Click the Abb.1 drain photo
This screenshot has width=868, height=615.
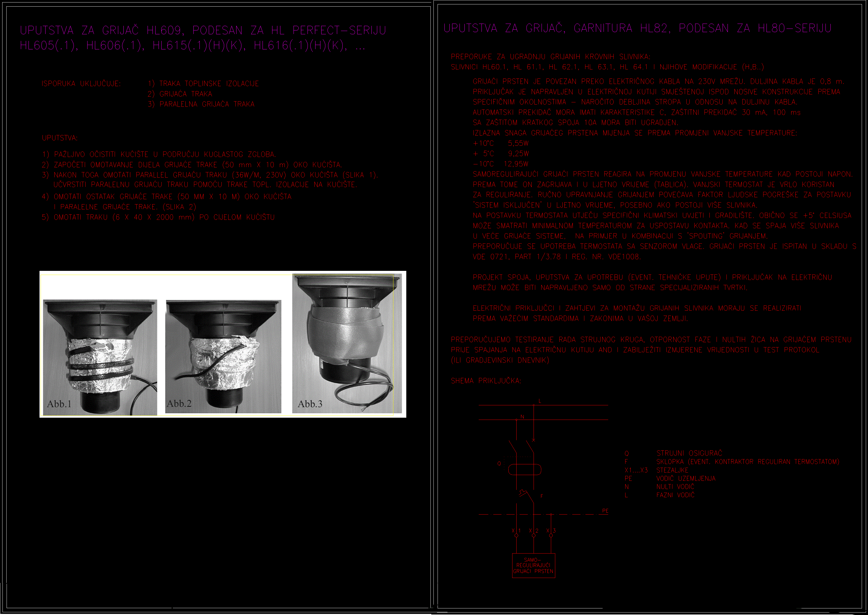tap(100, 358)
